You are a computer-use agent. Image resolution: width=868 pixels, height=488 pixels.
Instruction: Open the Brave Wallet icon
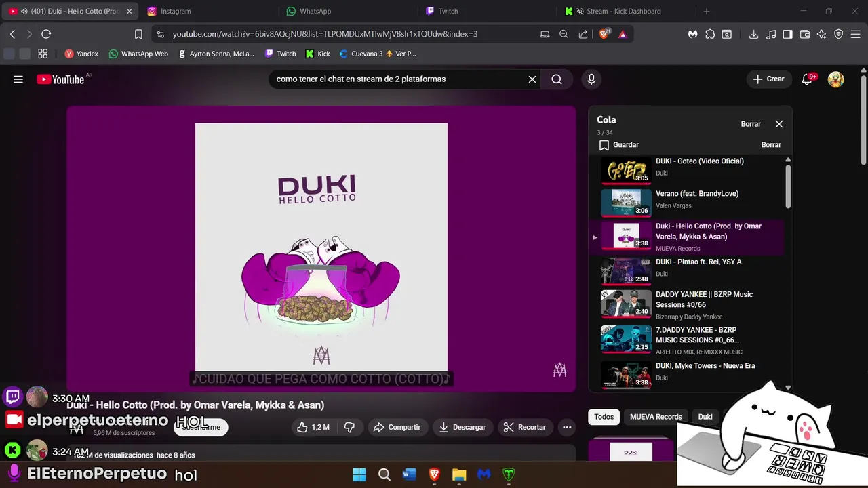pyautogui.click(x=805, y=34)
